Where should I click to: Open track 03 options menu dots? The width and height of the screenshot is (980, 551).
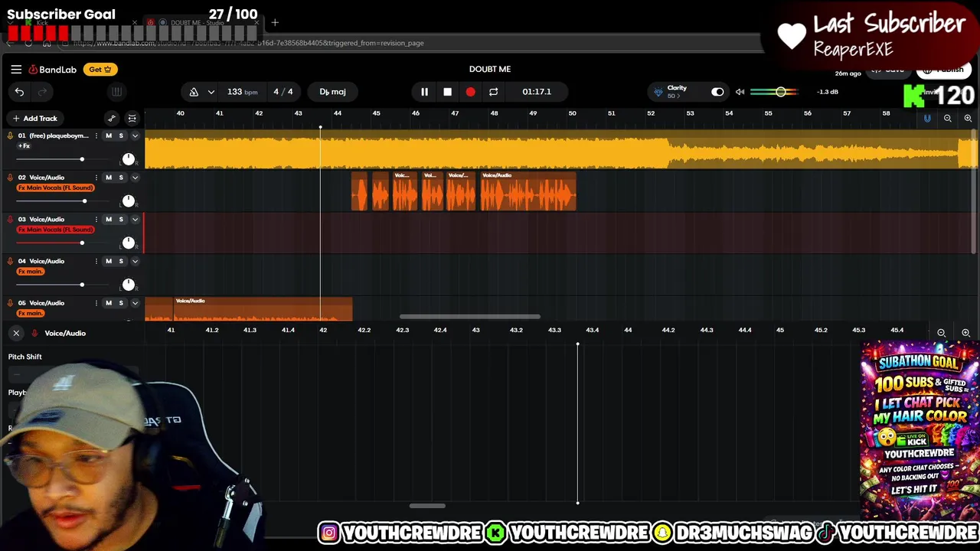tap(96, 220)
